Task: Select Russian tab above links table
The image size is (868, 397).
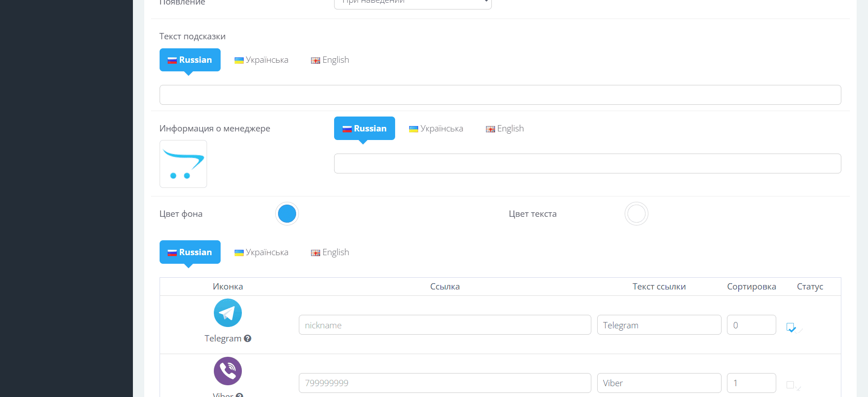Action: pyautogui.click(x=190, y=252)
